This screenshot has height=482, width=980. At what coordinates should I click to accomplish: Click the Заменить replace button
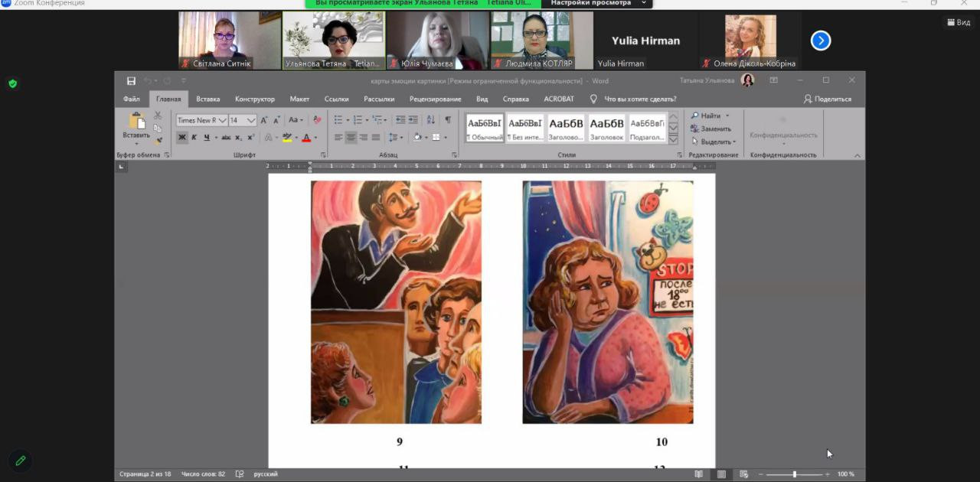pos(714,129)
